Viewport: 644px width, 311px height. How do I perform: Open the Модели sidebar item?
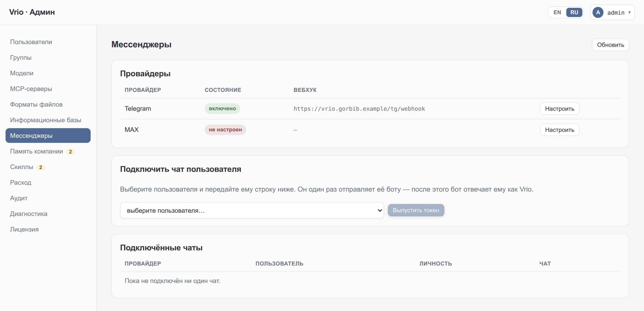click(x=48, y=73)
